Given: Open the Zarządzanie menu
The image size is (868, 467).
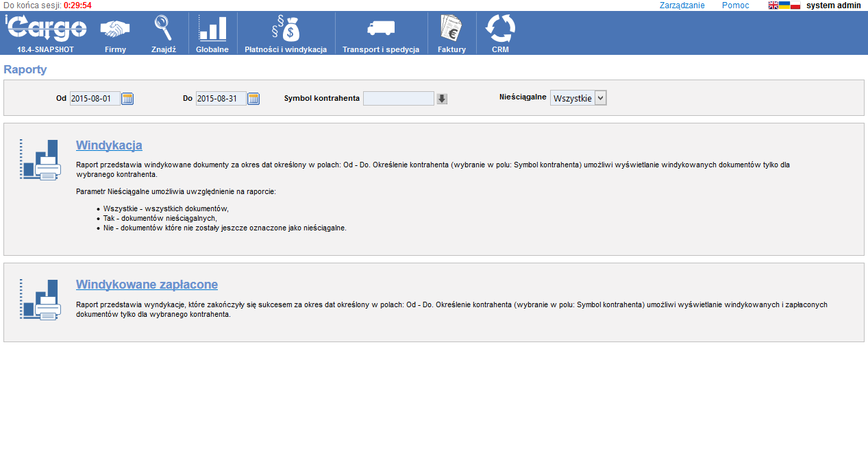Looking at the screenshot, I should tap(682, 5).
